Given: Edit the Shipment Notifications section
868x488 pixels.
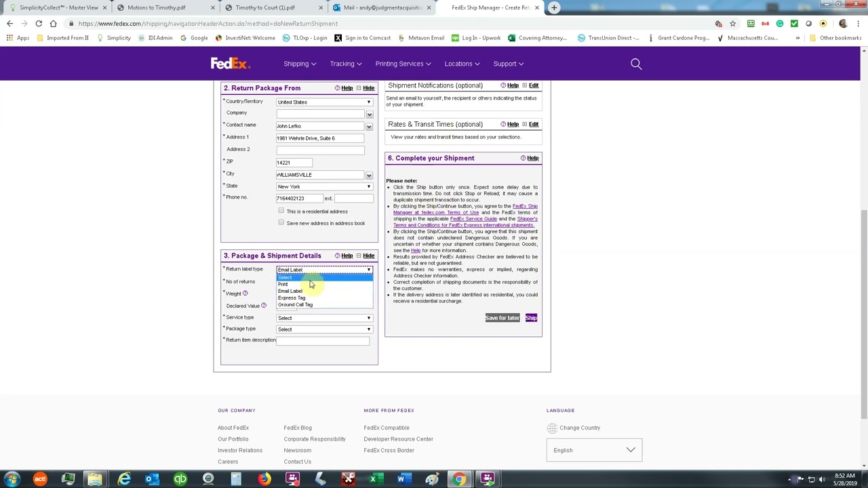Looking at the screenshot, I should coord(534,85).
